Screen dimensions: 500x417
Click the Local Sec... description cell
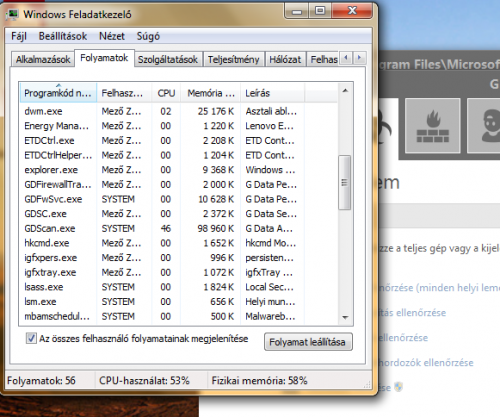[x=270, y=287]
